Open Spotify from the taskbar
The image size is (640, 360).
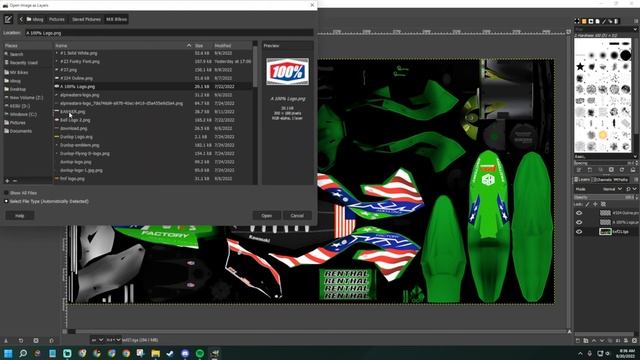tap(200, 353)
